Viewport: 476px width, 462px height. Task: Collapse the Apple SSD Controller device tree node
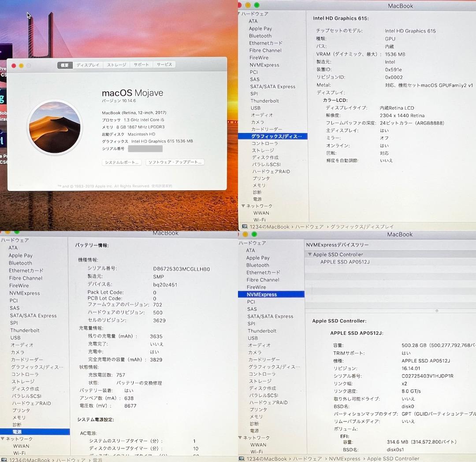click(311, 254)
